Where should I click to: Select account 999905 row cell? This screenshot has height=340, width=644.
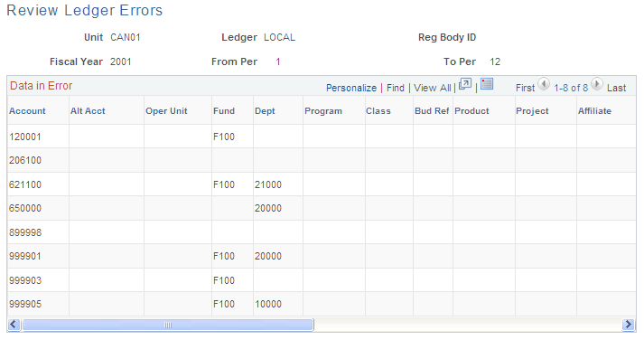point(25,304)
